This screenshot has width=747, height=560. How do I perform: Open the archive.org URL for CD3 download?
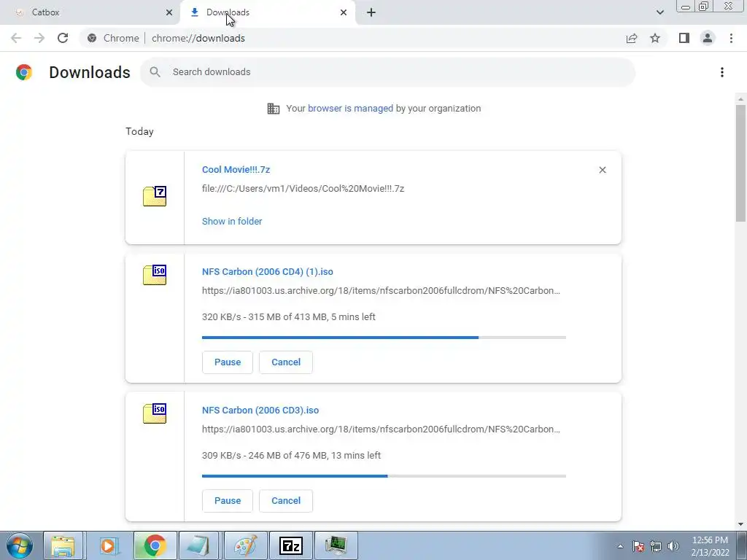[381, 429]
